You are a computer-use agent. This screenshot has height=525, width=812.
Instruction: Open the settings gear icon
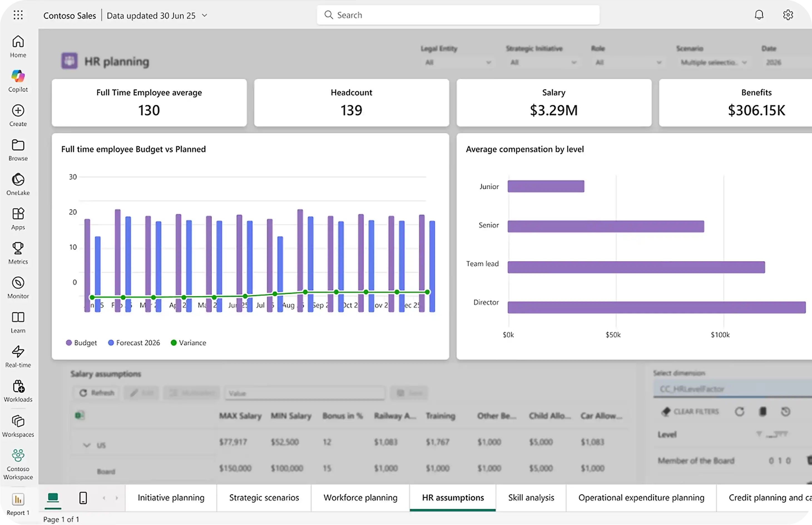(788, 15)
